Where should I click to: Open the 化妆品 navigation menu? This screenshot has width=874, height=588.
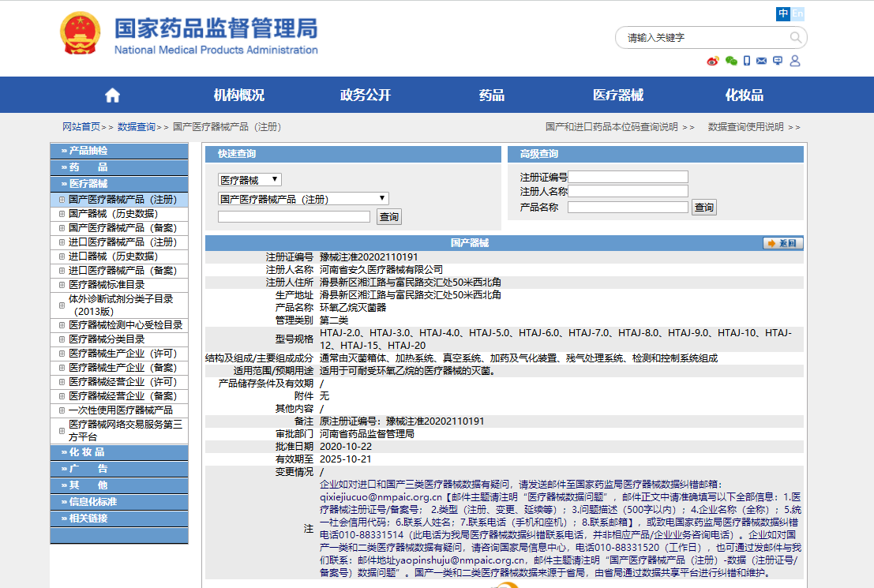[x=745, y=96]
